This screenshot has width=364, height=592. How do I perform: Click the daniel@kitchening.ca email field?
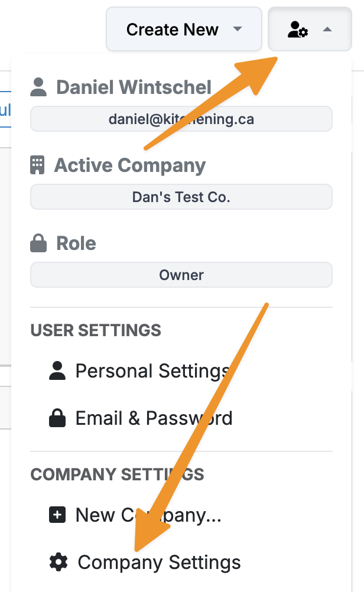coord(181,119)
